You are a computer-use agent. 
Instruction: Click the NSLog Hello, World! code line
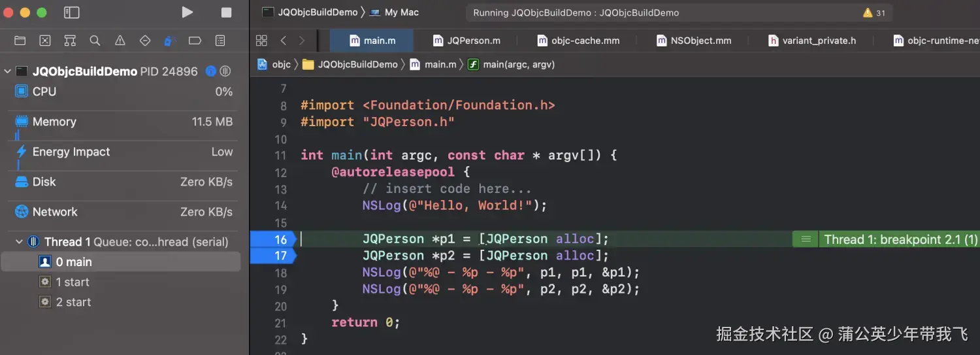[x=455, y=205]
